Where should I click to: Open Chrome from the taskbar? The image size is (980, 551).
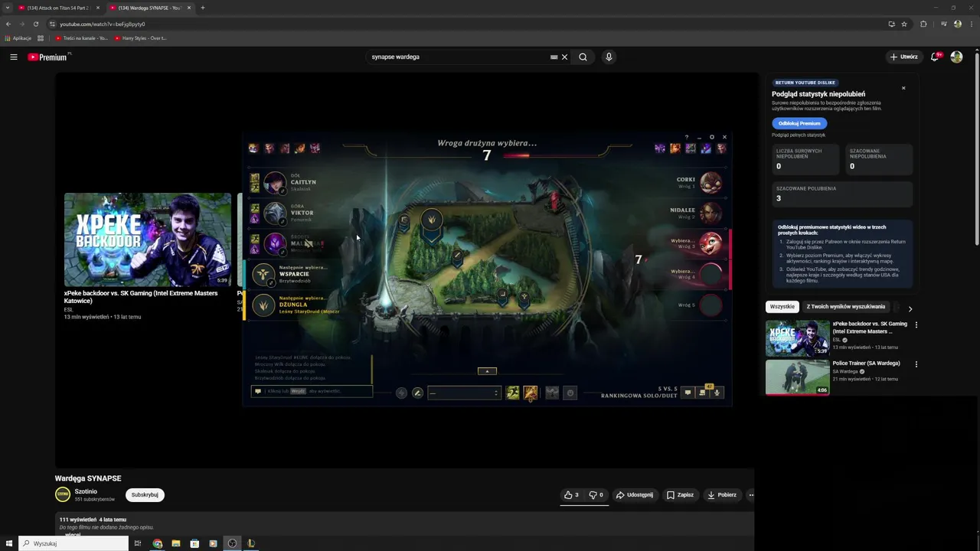(157, 543)
